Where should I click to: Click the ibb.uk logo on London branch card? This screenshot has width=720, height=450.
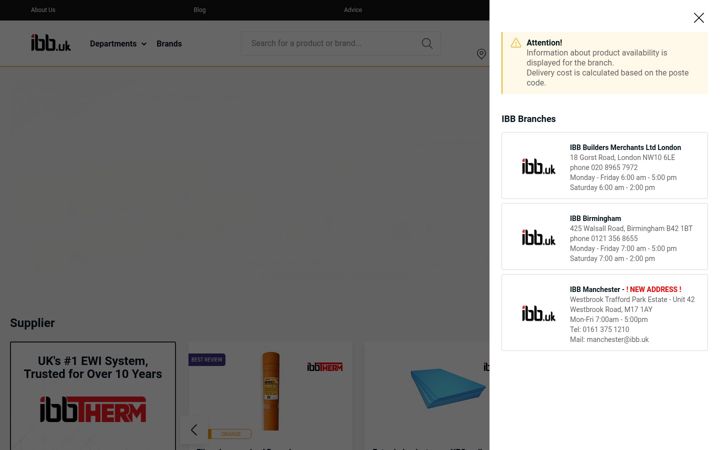(x=538, y=166)
